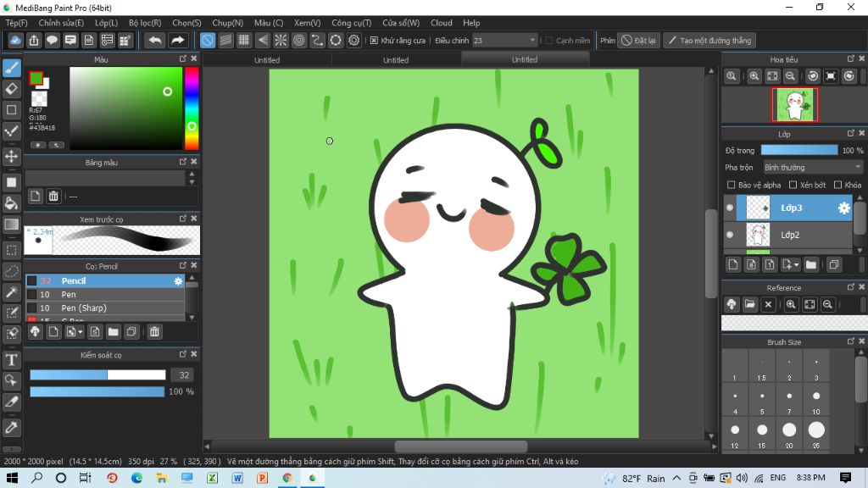Expand the Điều chỉnh value dropdown
This screenshot has width=868, height=488.
(x=532, y=40)
